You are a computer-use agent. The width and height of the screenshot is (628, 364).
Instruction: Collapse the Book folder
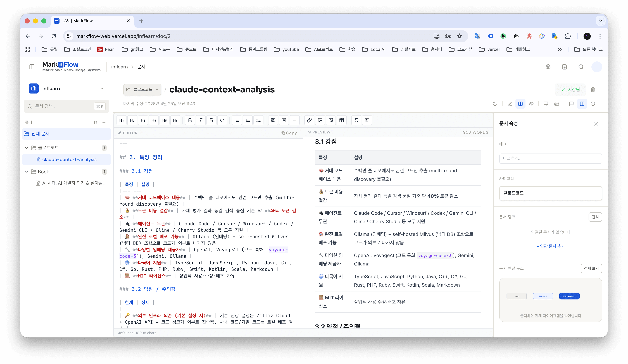pyautogui.click(x=26, y=172)
